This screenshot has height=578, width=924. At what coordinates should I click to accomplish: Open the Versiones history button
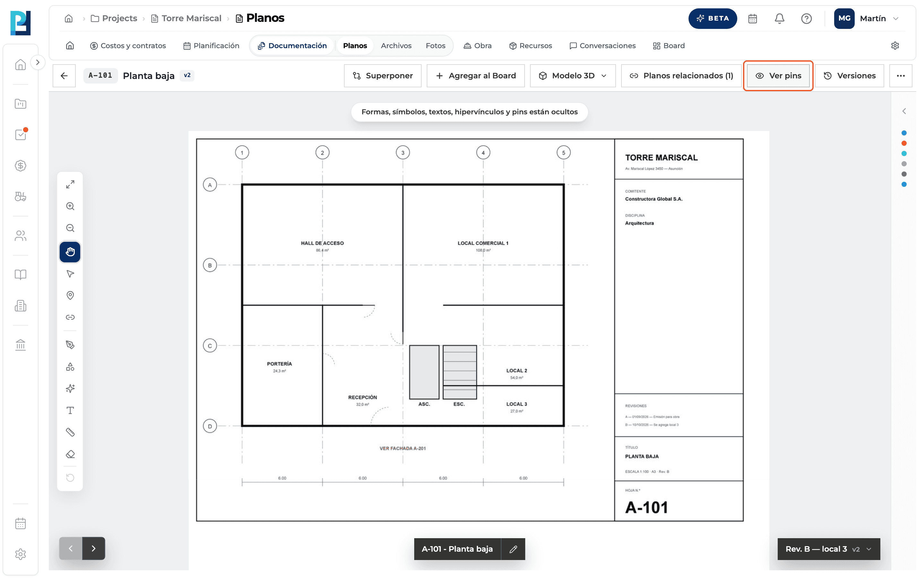(x=850, y=76)
